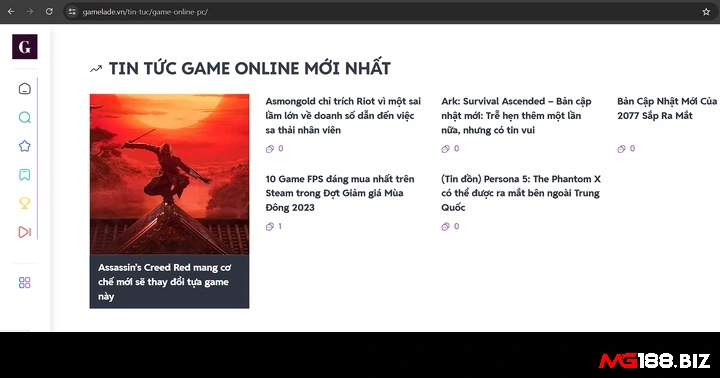The width and height of the screenshot is (720, 378).
Task: Open article 'Ark: Survival Ascended – Bản cập nhật mới'
Action: 516,115
